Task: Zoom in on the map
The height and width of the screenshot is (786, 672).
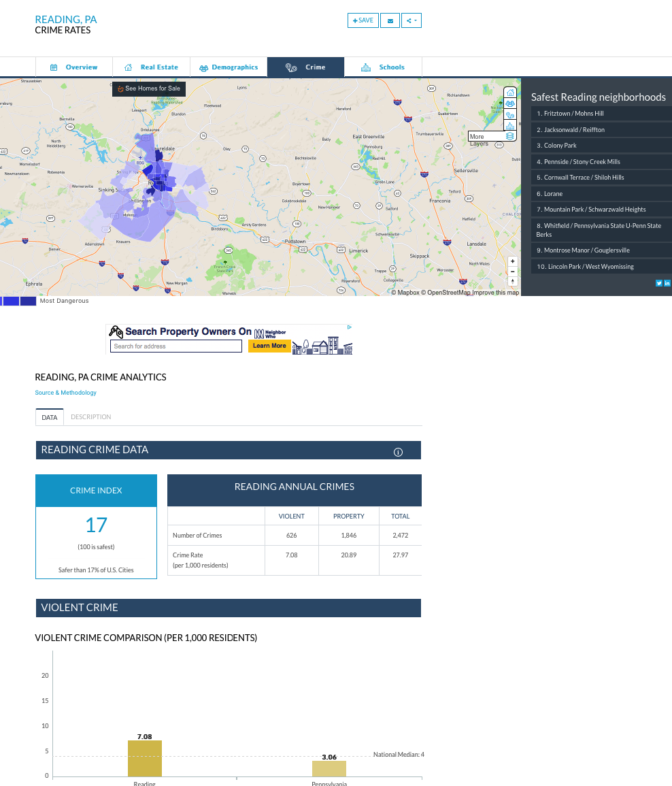Action: [513, 261]
